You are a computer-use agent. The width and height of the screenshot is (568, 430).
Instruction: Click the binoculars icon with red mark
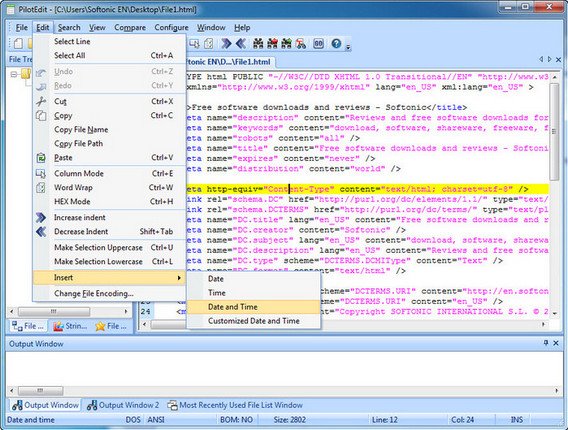[x=272, y=44]
